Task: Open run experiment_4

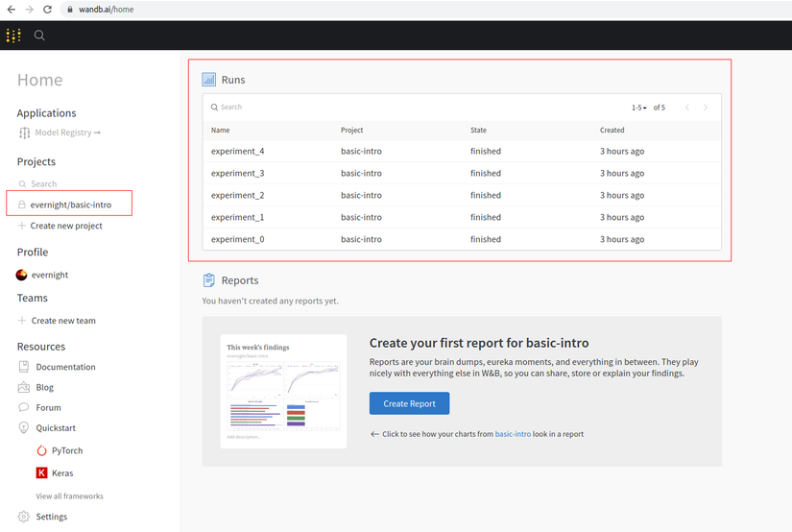Action: tap(237, 151)
